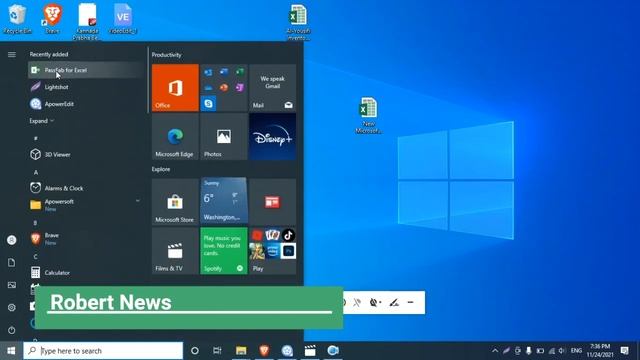Click the dash button in annotation toolbar
This screenshot has height=360, width=640.
tap(411, 302)
